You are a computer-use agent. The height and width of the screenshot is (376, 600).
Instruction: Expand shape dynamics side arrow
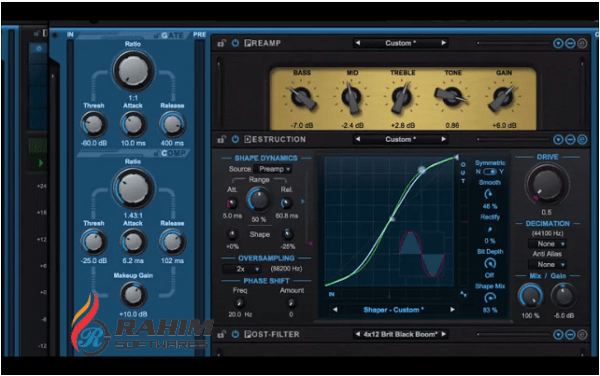pos(303,201)
